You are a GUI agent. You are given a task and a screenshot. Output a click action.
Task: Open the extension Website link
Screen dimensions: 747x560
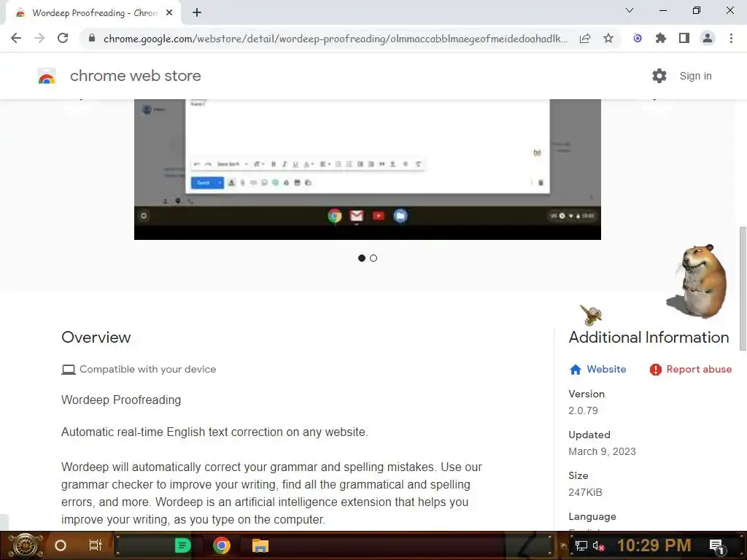[x=606, y=369]
